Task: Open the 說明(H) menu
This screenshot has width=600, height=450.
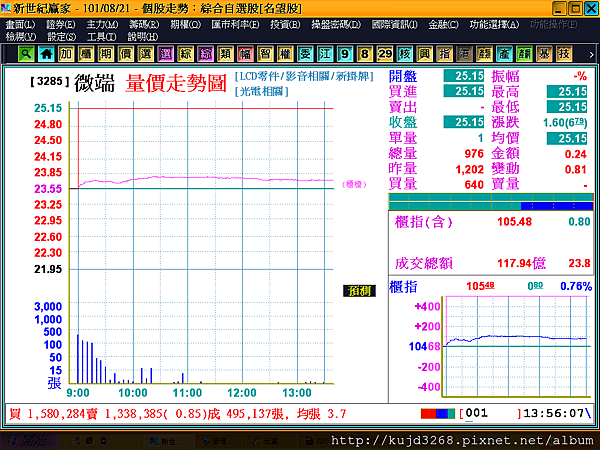Action: [143, 37]
